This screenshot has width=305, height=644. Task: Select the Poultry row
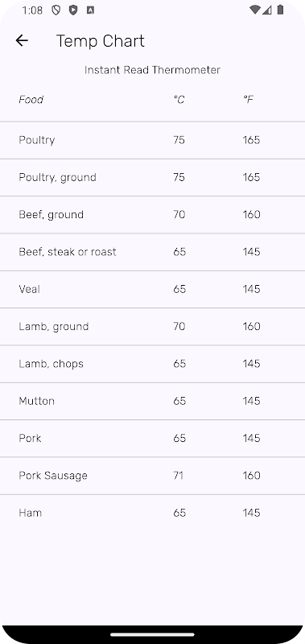point(152,140)
